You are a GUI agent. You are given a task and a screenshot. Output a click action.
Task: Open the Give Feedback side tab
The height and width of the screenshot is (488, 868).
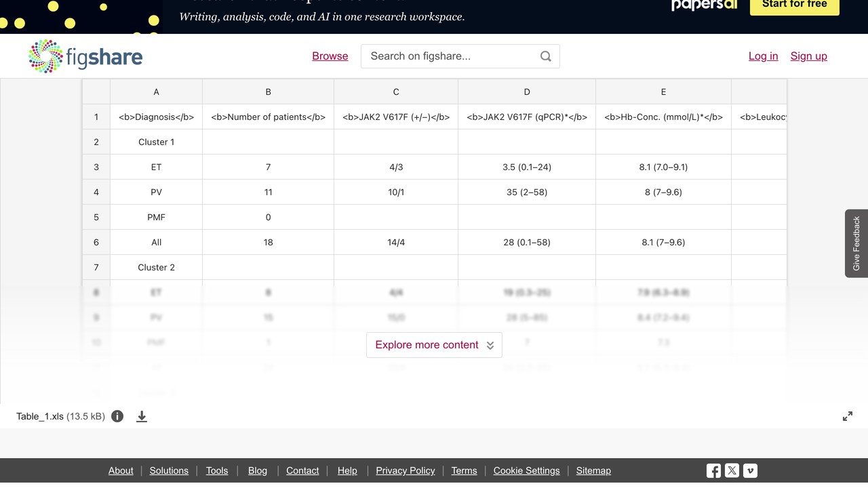point(856,243)
